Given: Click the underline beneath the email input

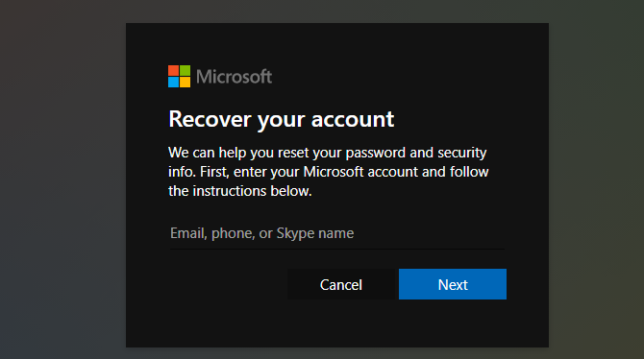Looking at the screenshot, I should pos(337,249).
